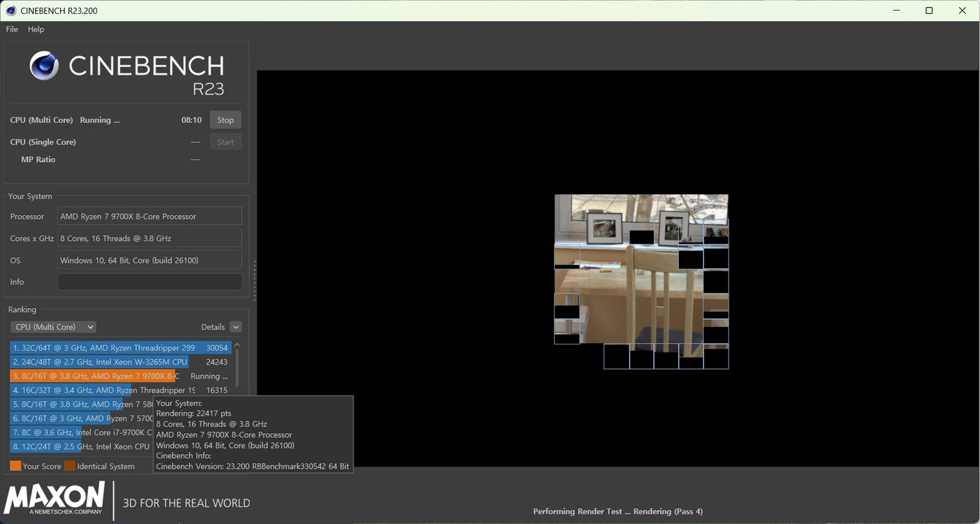Click the ranking list scroll up arrow
The height and width of the screenshot is (524, 980).
tap(237, 345)
